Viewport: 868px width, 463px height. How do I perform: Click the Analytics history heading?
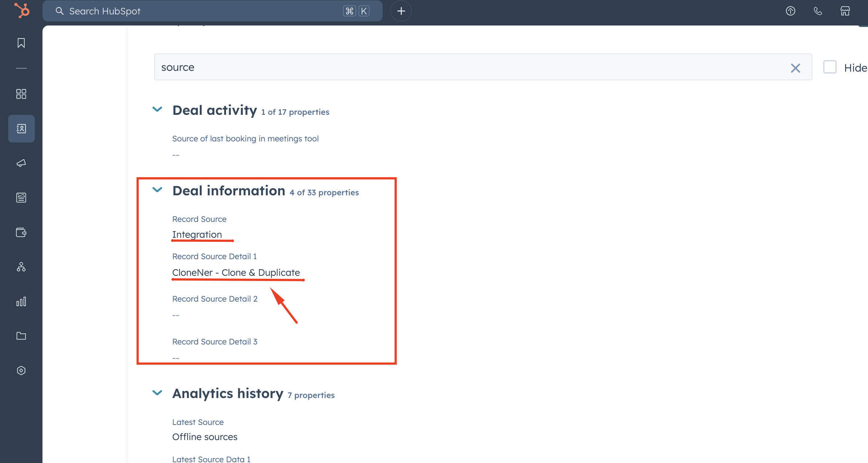228,393
